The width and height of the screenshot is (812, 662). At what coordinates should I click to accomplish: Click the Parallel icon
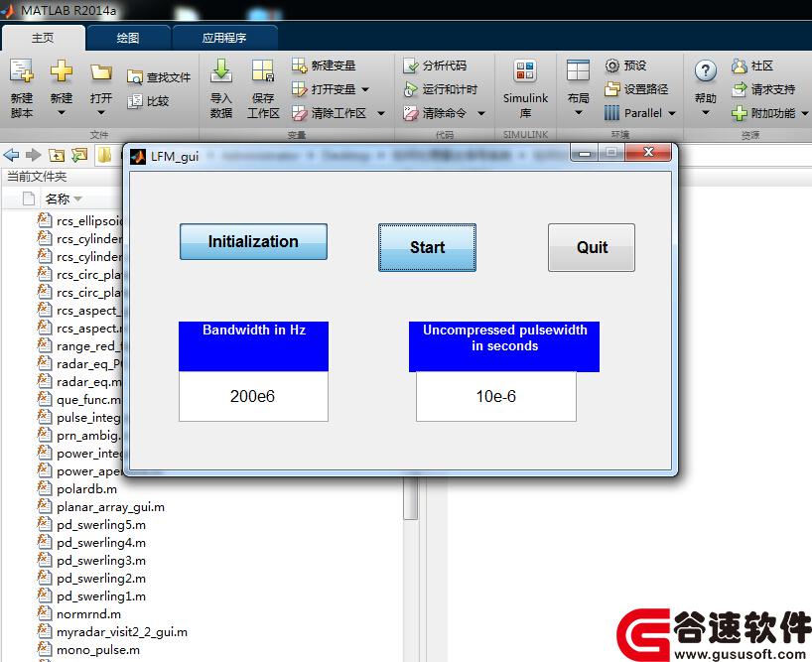click(x=611, y=113)
